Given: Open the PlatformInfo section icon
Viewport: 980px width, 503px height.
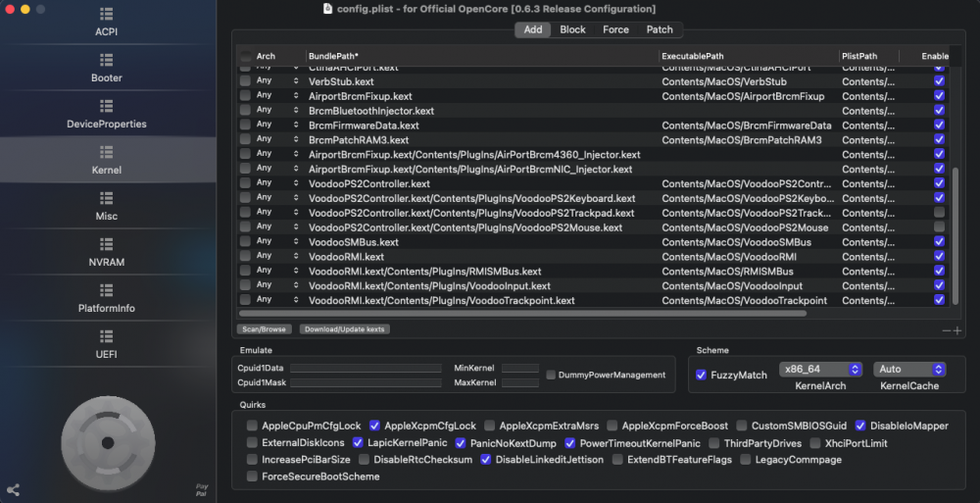Looking at the screenshot, I should pos(106,290).
